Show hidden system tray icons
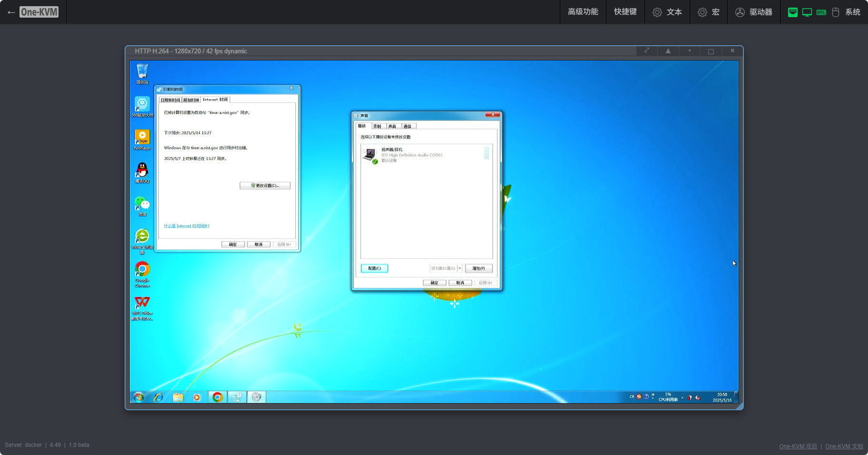This screenshot has width=868, height=455. [x=682, y=397]
